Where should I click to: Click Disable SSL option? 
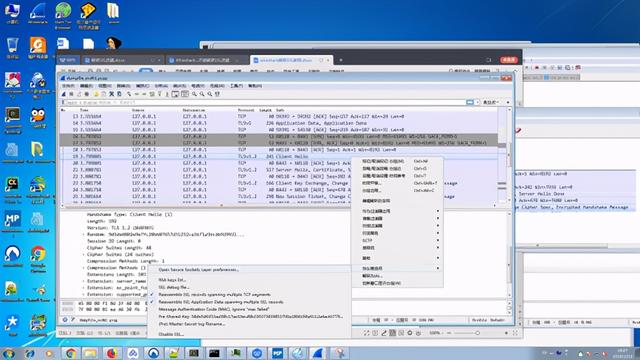coord(171,334)
